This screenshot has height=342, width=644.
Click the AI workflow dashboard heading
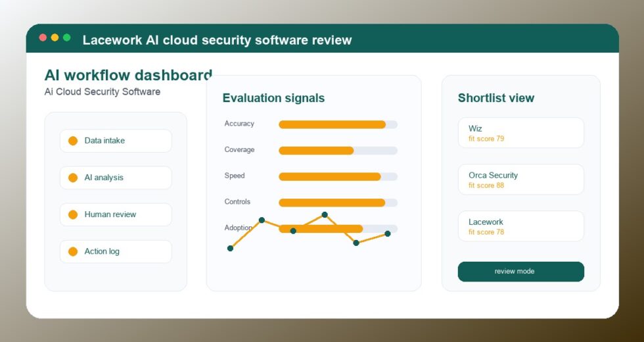[128, 76]
